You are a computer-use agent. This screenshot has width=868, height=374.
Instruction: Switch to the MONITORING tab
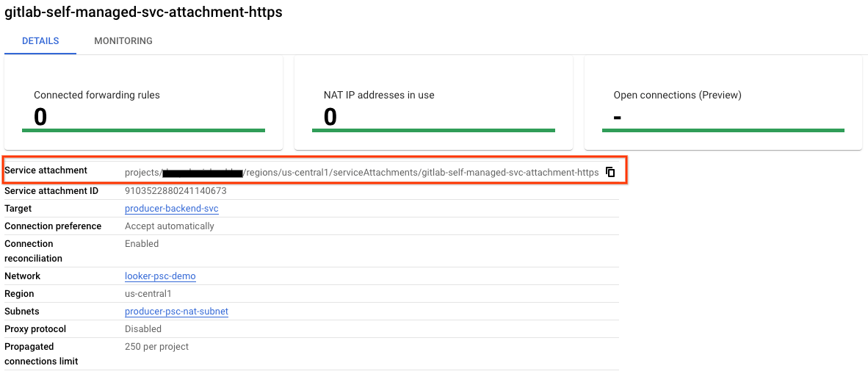click(x=123, y=41)
